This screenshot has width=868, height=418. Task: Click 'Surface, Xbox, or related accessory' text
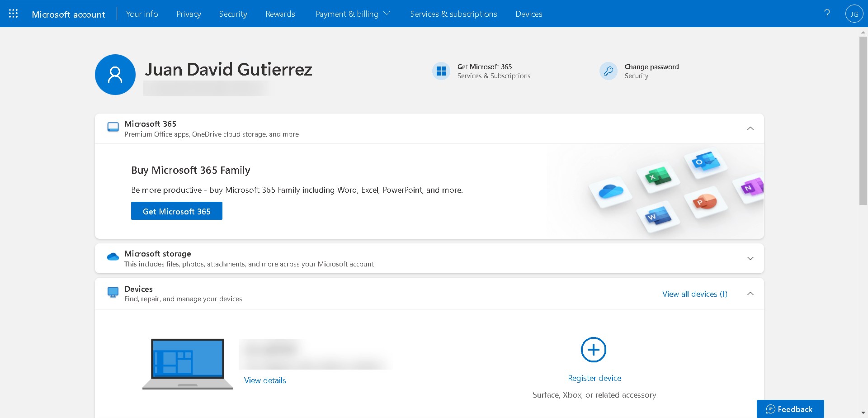[x=594, y=395]
